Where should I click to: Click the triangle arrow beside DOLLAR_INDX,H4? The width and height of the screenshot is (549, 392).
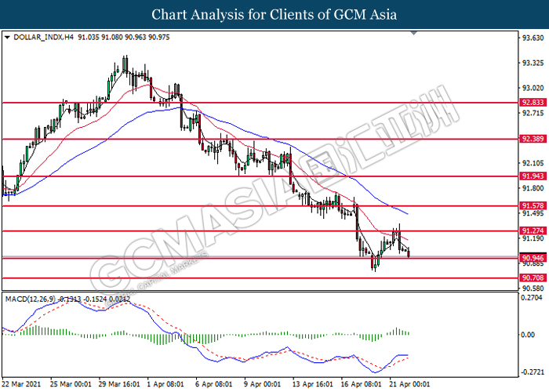[7, 38]
